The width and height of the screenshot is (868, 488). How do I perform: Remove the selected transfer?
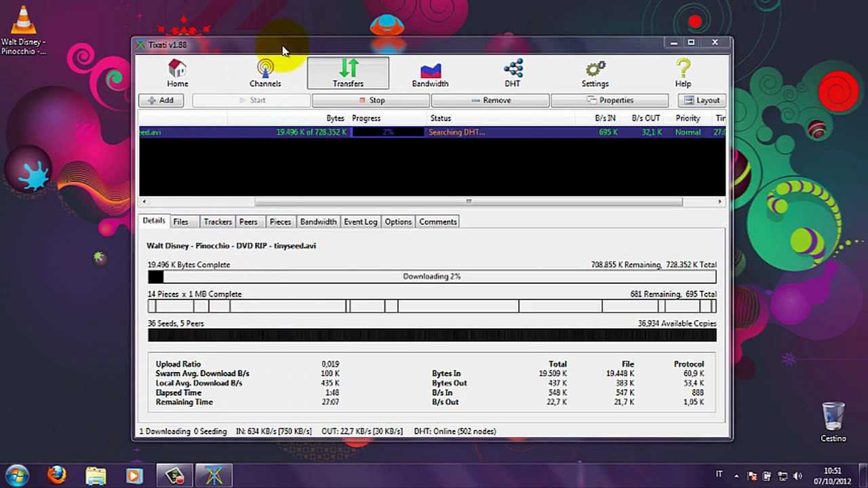(x=490, y=100)
